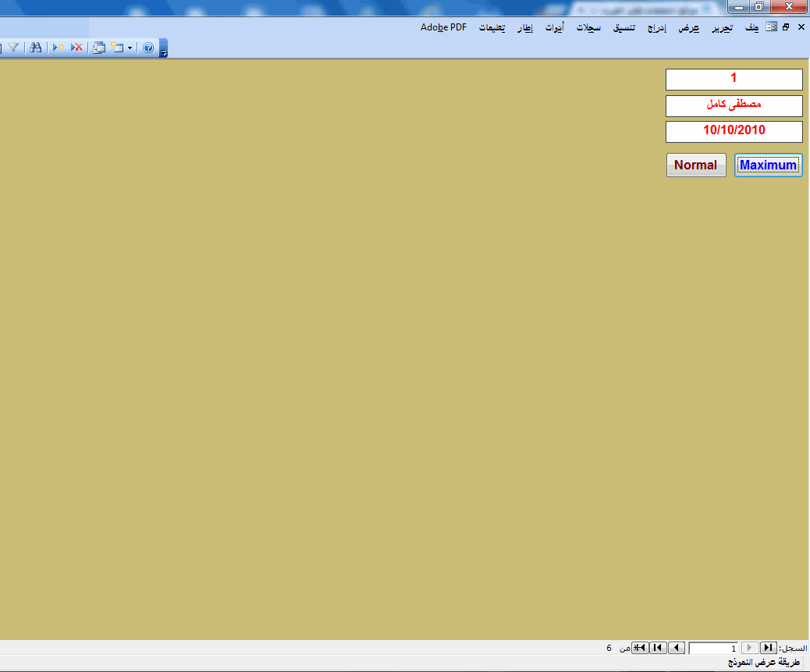Click the name field مصطفى كامل
The height and width of the screenshot is (672, 810).
[734, 106]
